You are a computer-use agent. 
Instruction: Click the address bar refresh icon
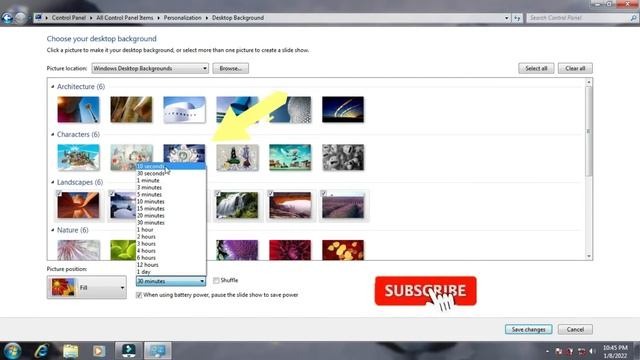[x=517, y=18]
